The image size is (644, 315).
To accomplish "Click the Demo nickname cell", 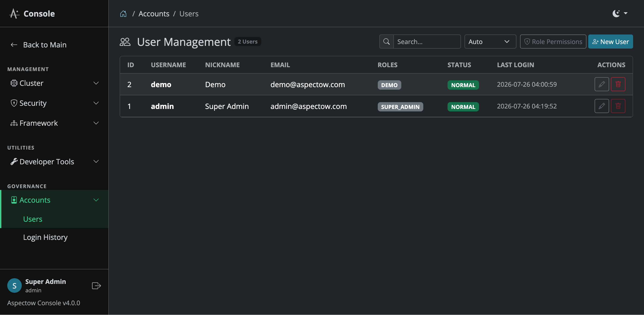I will point(215,85).
